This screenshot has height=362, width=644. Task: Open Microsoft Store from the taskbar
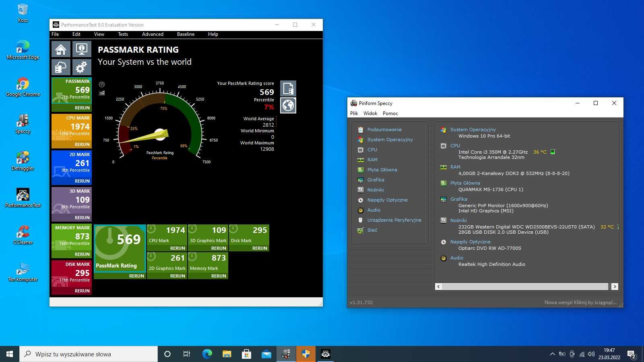click(x=246, y=354)
